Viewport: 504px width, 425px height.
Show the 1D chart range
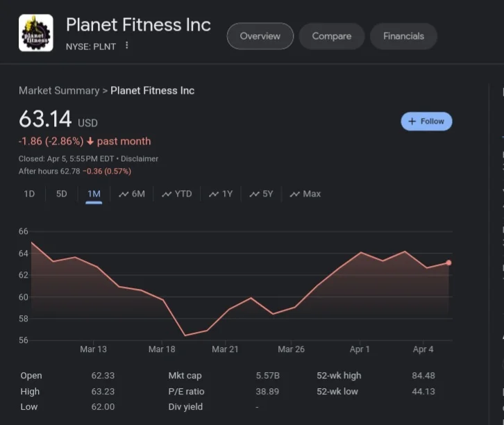[x=29, y=194]
